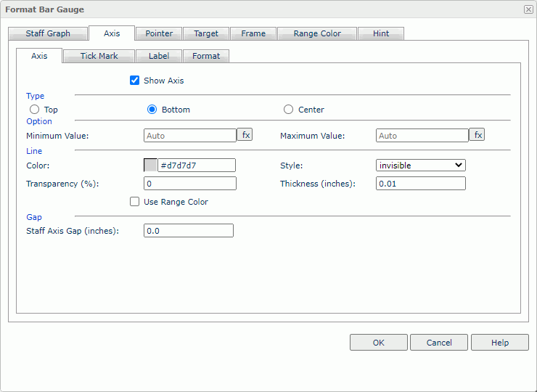Screen dimensions: 537x392
Task: Select the Top axis type
Action: pyautogui.click(x=34, y=110)
